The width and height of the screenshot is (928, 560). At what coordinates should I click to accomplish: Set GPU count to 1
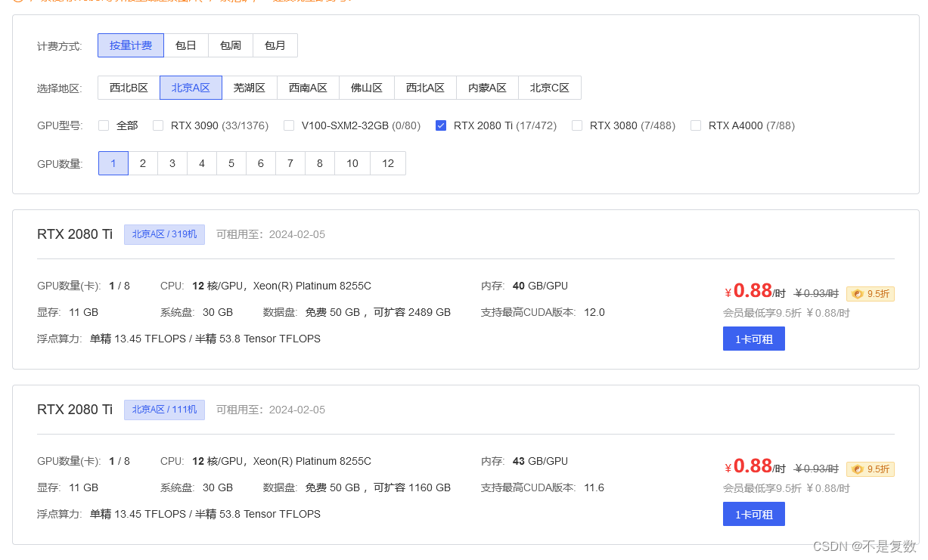113,163
